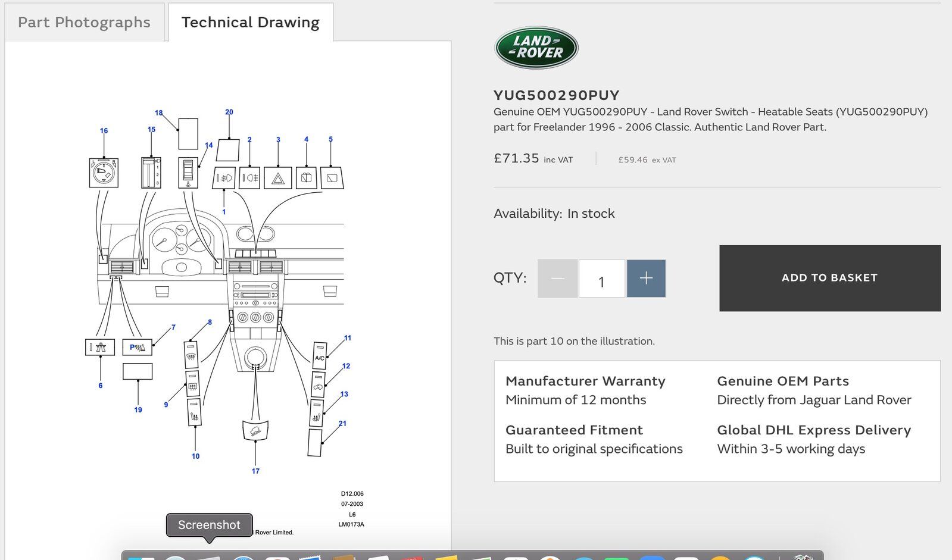Click the dimmer switch icon, part 14
Viewport: 952px width, 560px height.
point(188,173)
